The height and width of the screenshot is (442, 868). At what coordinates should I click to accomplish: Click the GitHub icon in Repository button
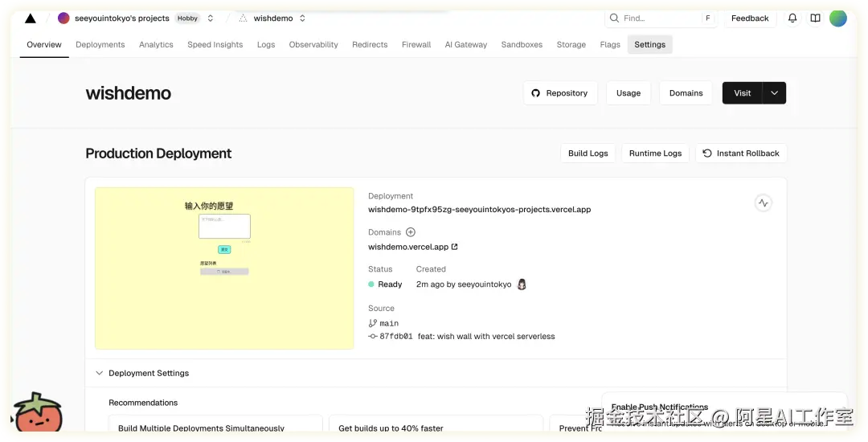point(535,93)
